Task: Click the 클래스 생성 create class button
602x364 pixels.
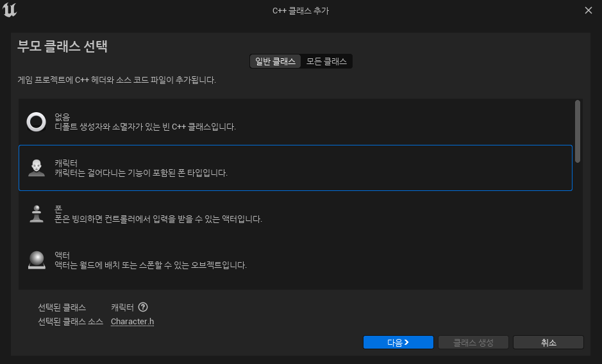Action: coord(473,342)
